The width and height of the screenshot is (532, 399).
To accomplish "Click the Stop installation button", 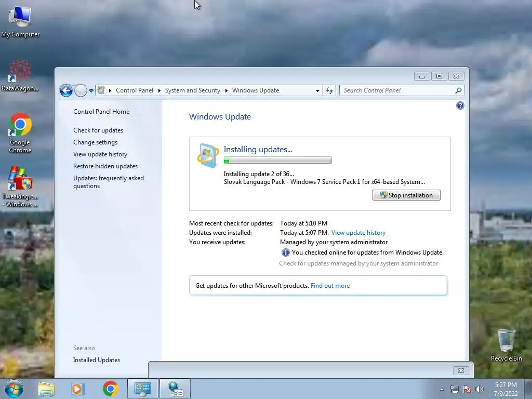I will pyautogui.click(x=406, y=195).
